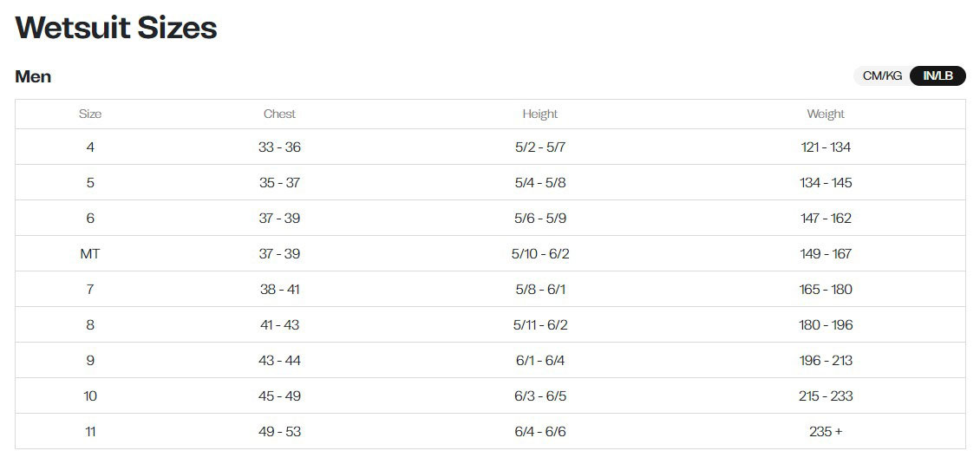Click height value 5/10 - 6/2
Viewport: 980px width, 464px height.
540,254
